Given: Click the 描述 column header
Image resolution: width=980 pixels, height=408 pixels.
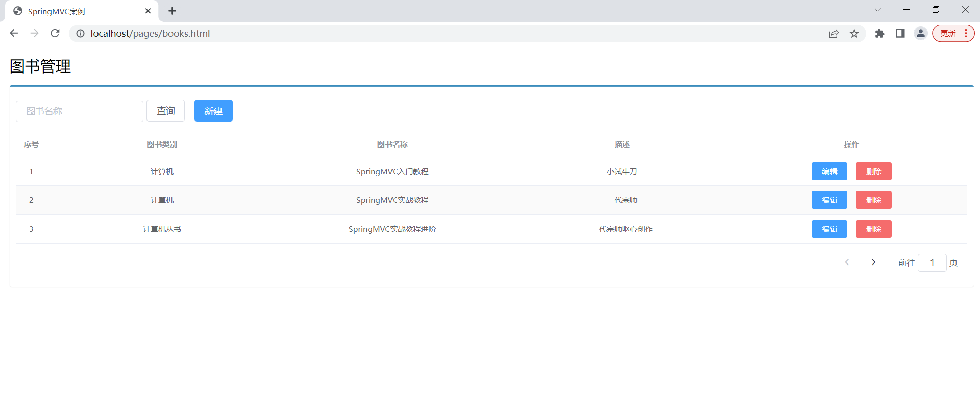Looking at the screenshot, I should pos(622,145).
